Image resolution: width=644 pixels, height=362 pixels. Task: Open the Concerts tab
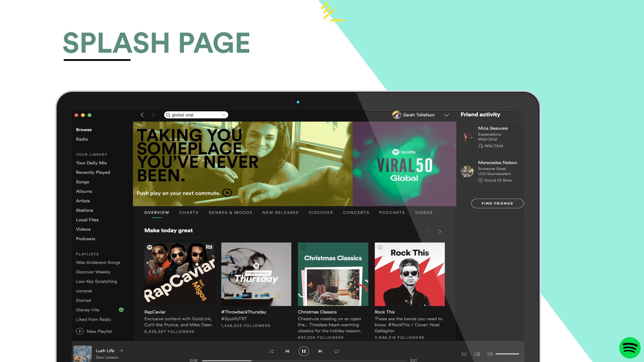[x=356, y=213]
